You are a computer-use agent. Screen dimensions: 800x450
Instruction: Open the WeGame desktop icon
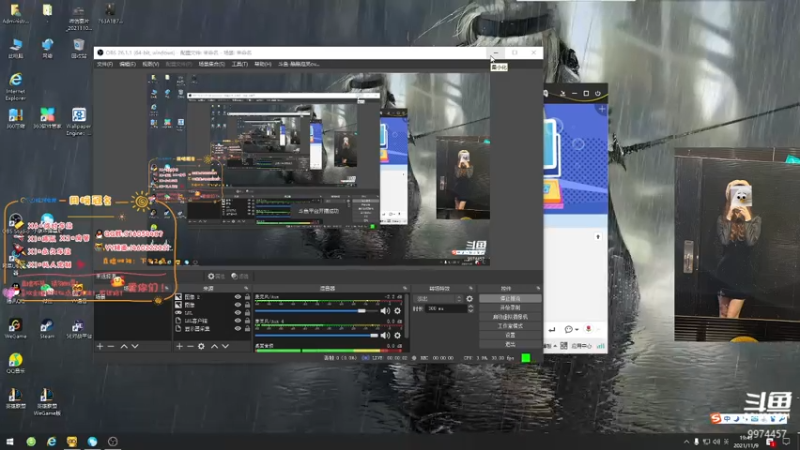[x=15, y=329]
